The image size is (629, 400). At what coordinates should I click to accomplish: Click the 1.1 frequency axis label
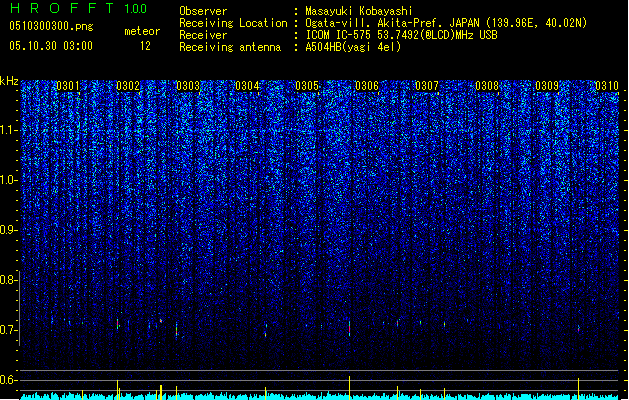9,130
